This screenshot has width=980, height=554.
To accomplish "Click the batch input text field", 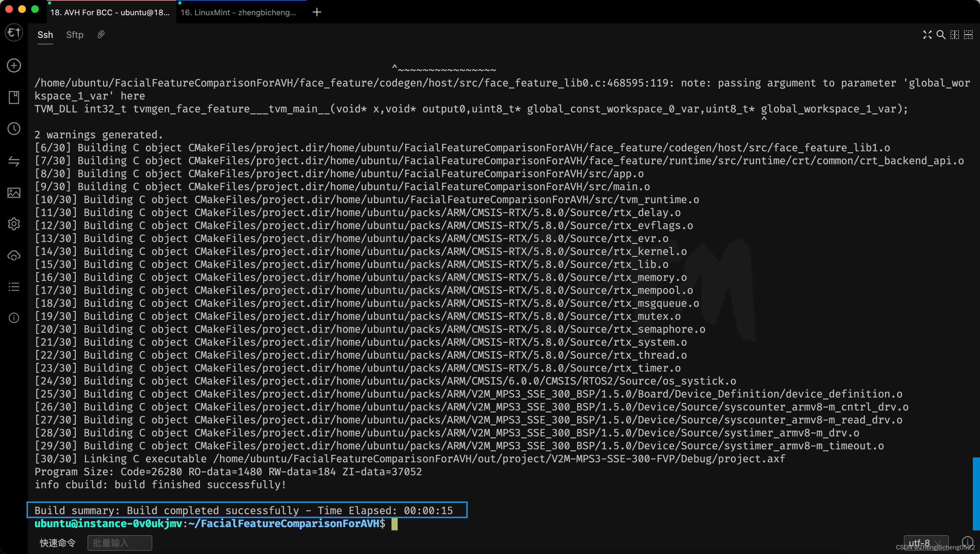I will coord(120,543).
